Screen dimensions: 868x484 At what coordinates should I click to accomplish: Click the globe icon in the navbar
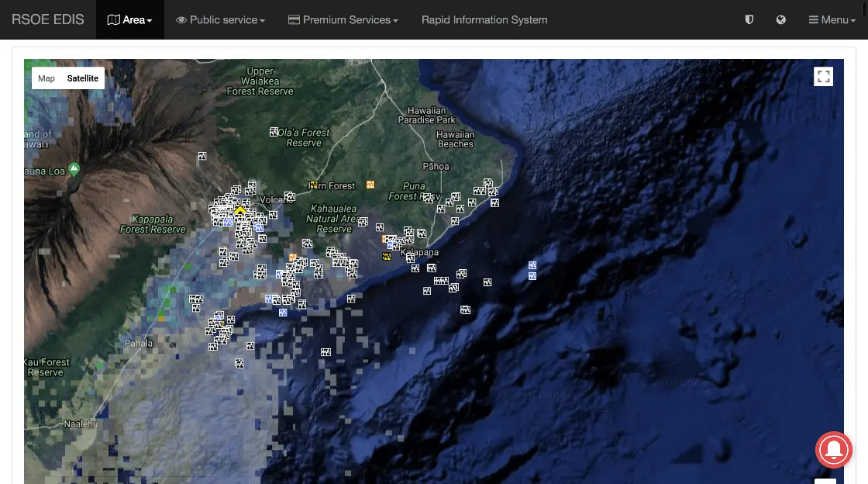tap(781, 20)
